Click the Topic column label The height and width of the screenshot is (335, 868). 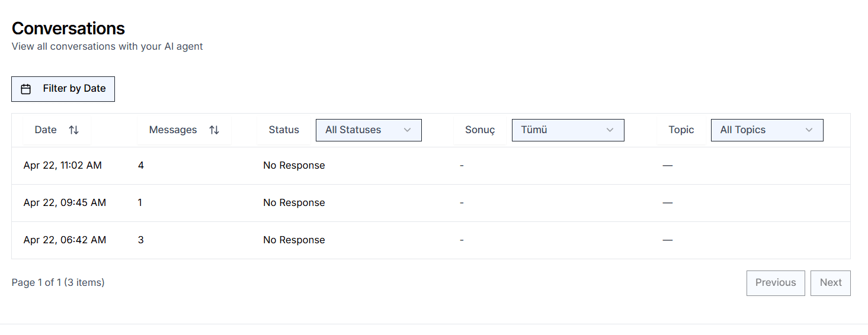(681, 130)
